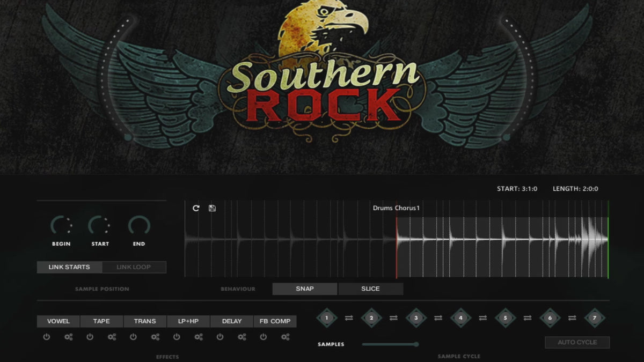Enable the LP+HP effect power button
Screen dimensions: 644x362
click(x=177, y=337)
